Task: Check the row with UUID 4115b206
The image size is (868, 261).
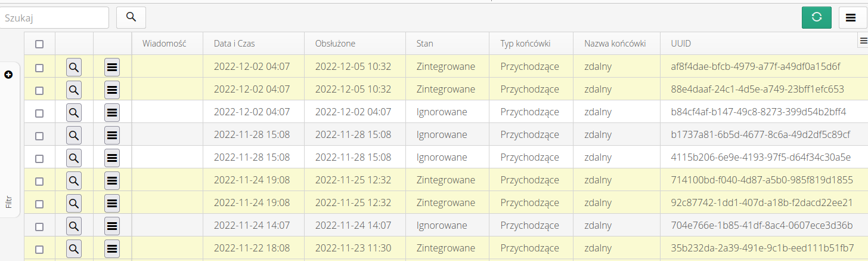Action: pos(39,158)
